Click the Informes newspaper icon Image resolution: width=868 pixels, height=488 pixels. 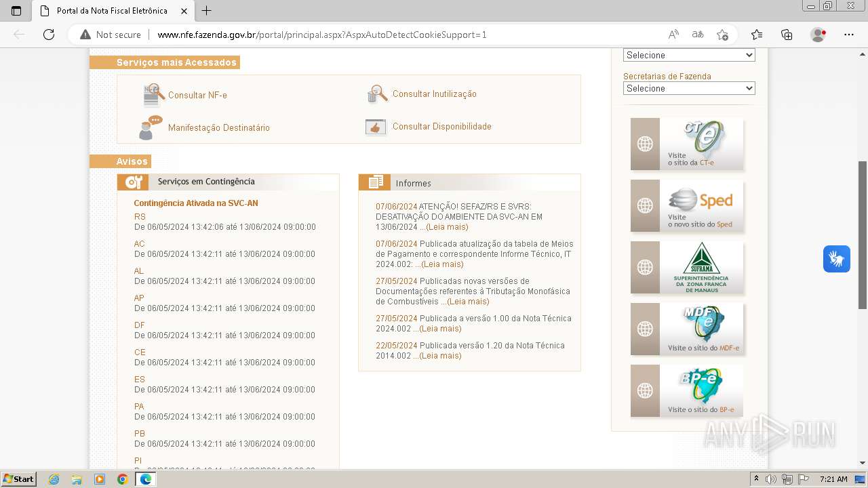[374, 182]
